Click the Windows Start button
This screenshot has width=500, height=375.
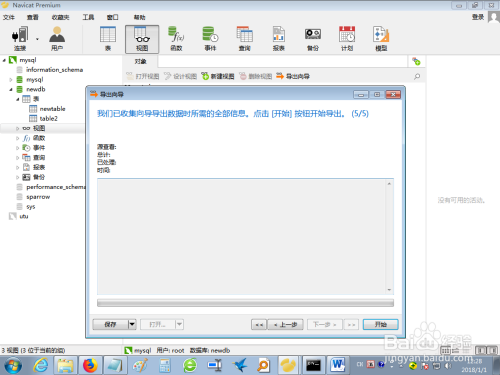(x=13, y=366)
